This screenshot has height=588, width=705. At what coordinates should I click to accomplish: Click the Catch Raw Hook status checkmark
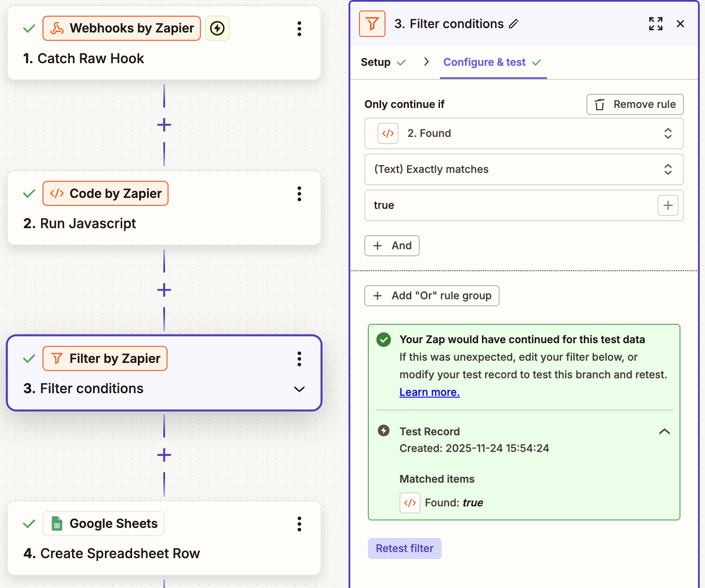29,29
